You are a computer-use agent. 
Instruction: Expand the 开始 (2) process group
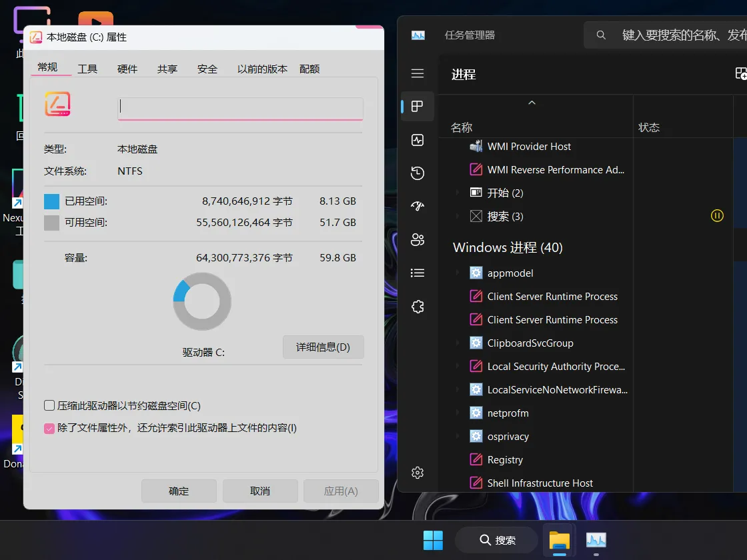coord(458,193)
